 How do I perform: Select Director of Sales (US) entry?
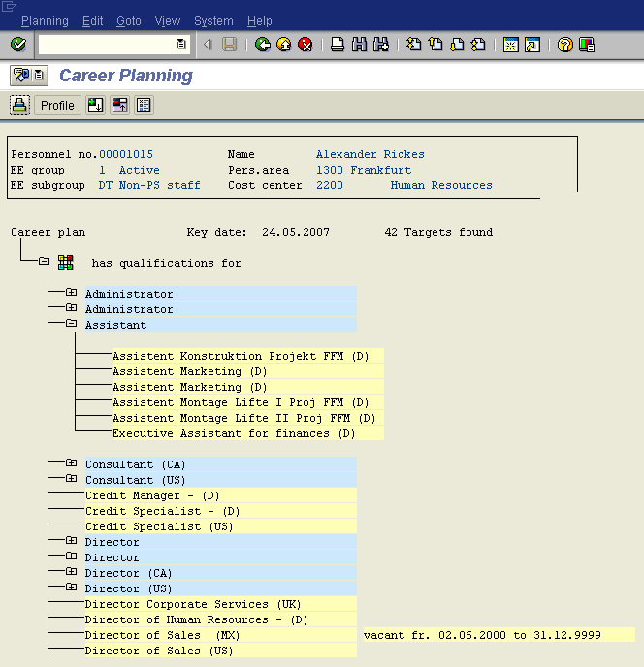coord(220,651)
